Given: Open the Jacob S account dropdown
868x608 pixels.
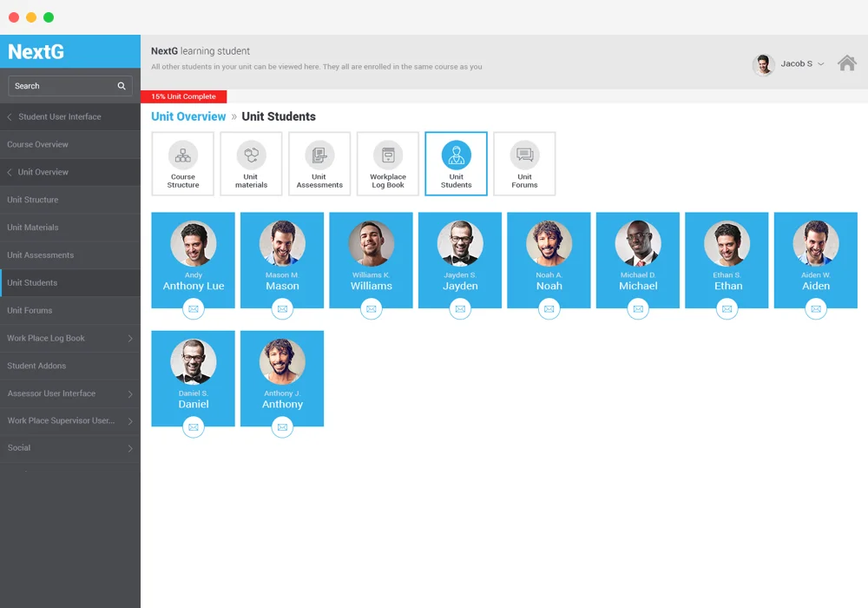Looking at the screenshot, I should pos(797,63).
